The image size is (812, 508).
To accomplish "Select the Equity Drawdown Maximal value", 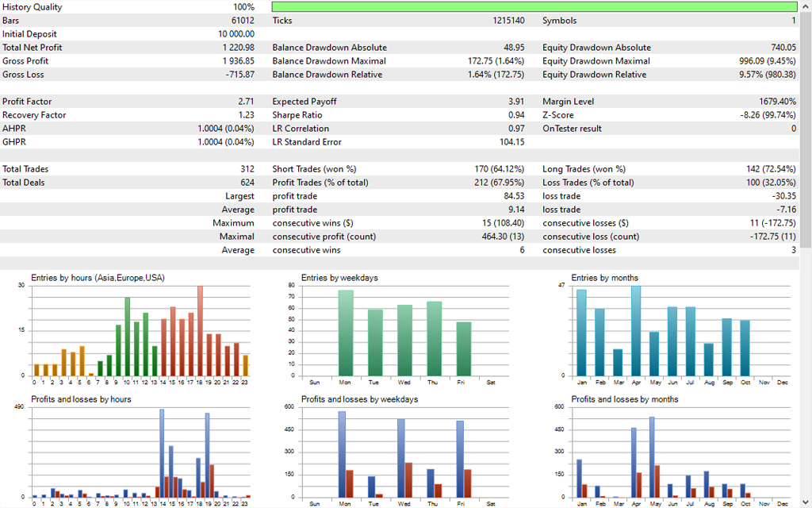I will tap(768, 61).
